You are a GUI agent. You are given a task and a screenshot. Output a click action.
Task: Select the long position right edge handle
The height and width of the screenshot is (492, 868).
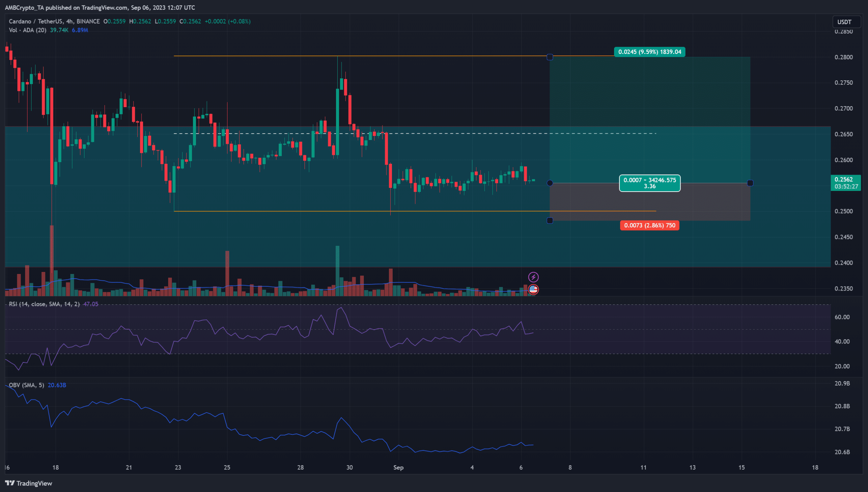coord(750,183)
